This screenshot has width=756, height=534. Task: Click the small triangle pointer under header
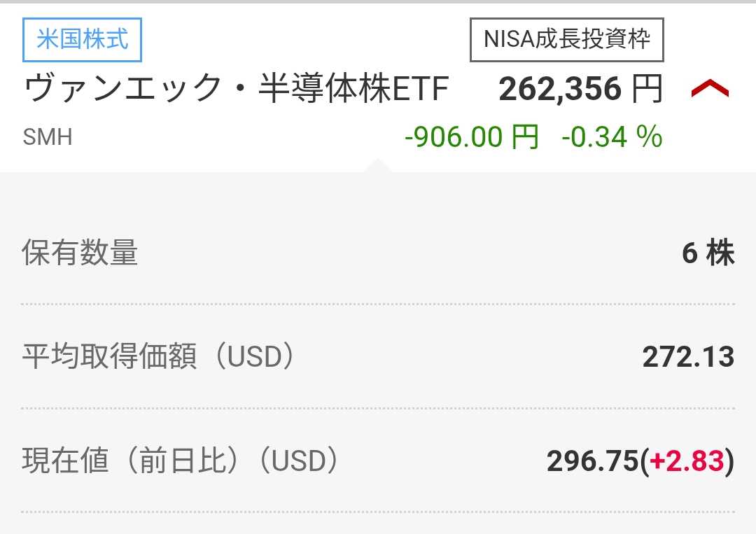click(x=377, y=165)
